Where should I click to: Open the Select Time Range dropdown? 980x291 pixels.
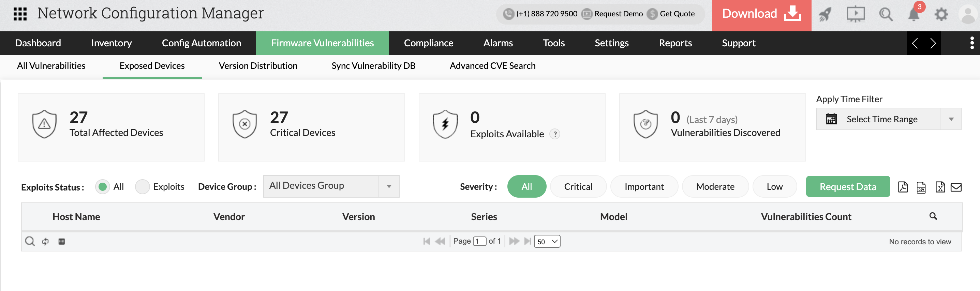click(x=888, y=119)
